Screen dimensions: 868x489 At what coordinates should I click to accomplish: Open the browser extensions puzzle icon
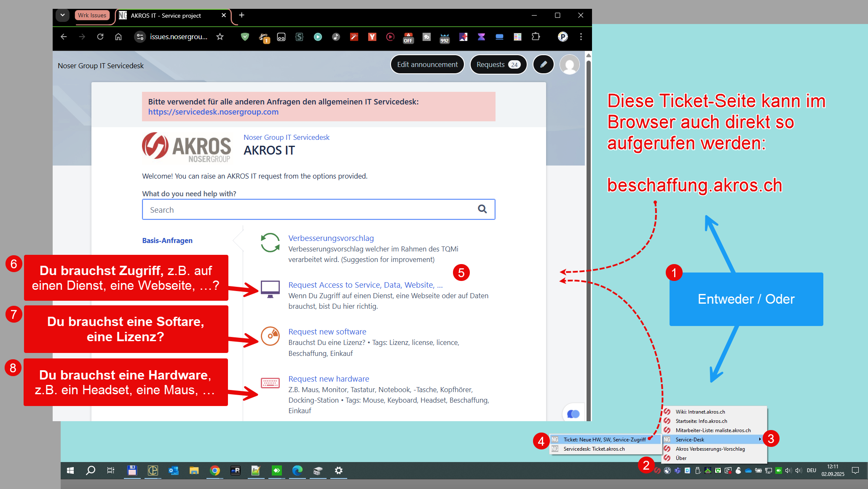(536, 37)
